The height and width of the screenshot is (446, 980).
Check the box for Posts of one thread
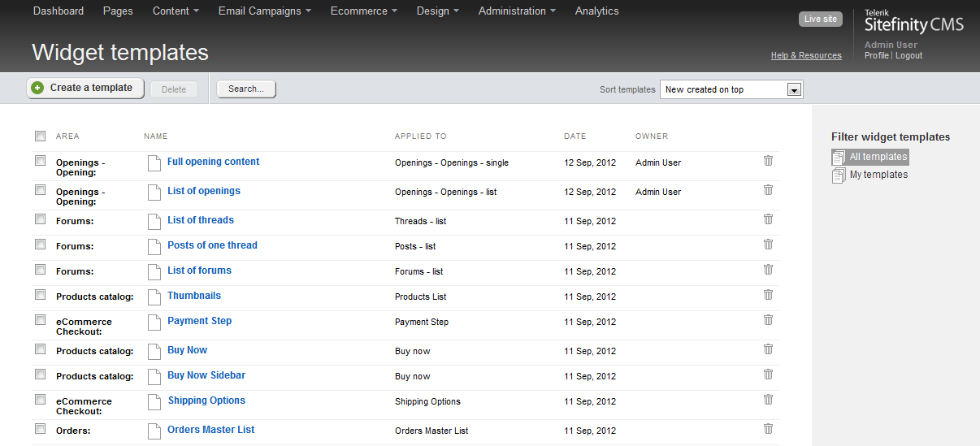pos(41,245)
